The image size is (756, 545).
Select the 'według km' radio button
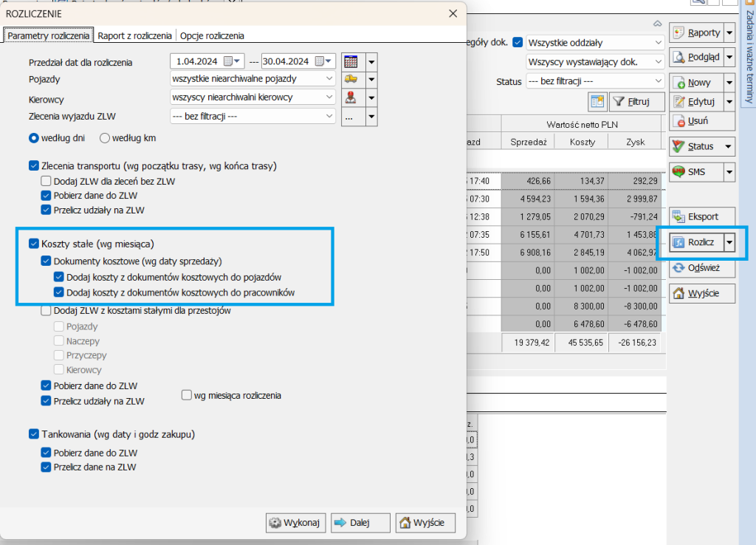click(x=105, y=137)
